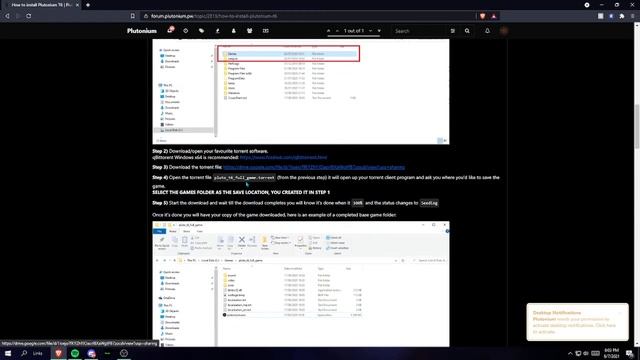This screenshot has height=360, width=640.
Task: Open Brave Rewards triangle icon
Action: pyautogui.click(x=493, y=16)
